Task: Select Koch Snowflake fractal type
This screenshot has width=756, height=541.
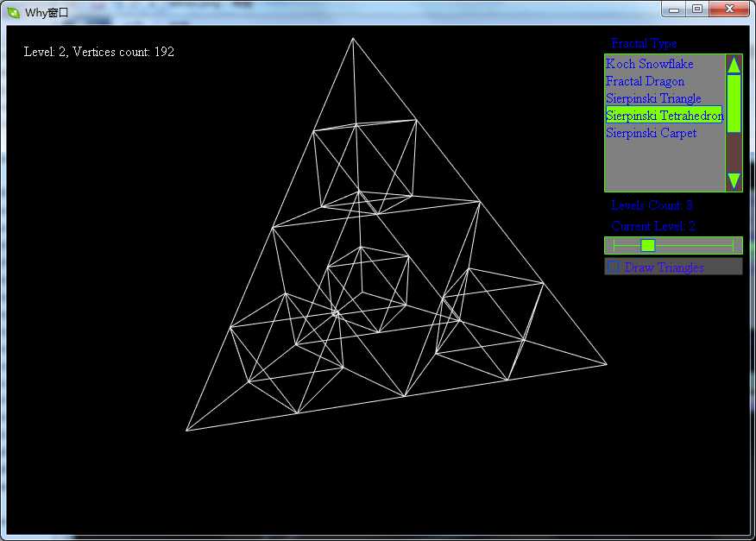Action: click(x=650, y=64)
